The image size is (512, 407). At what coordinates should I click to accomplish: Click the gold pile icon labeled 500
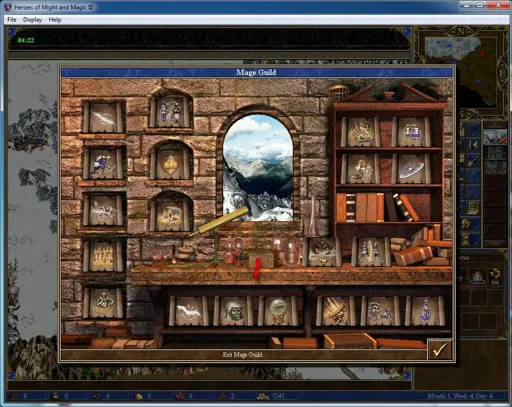(x=495, y=277)
